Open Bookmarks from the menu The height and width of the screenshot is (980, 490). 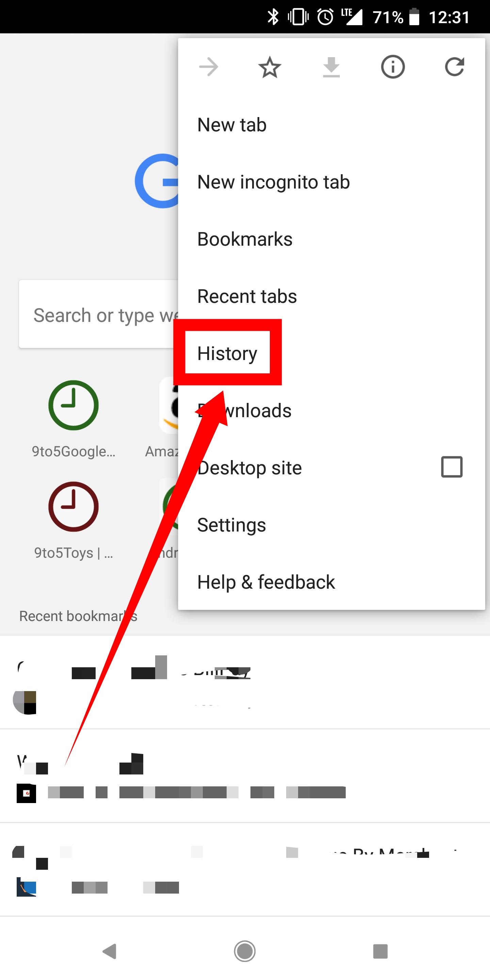pyautogui.click(x=245, y=239)
